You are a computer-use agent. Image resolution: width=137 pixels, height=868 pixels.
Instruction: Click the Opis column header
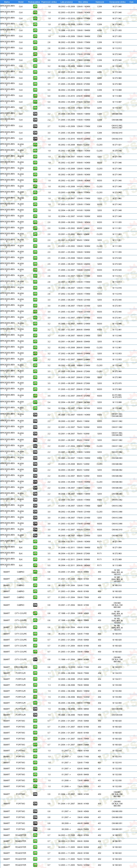pyautogui.click(x=132, y=2)
